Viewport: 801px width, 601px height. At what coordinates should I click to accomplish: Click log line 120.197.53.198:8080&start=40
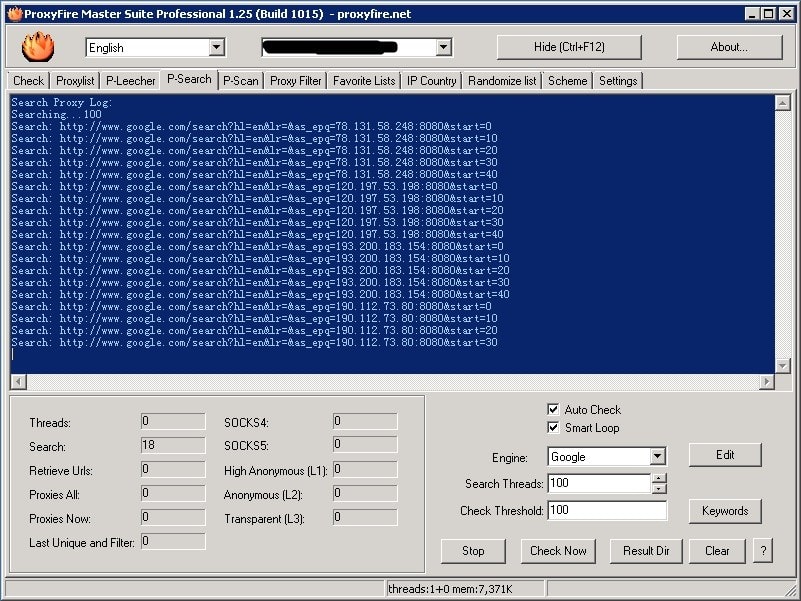pyautogui.click(x=257, y=235)
